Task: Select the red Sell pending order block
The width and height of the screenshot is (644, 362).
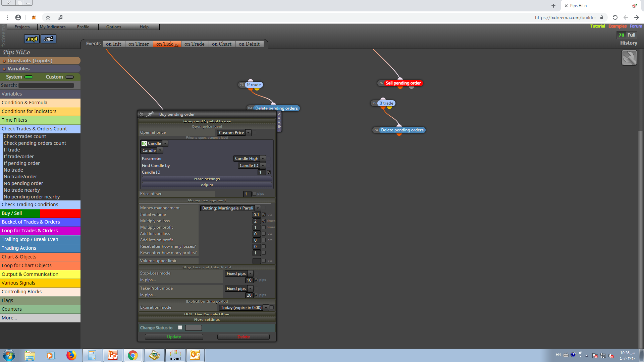Action: (403, 83)
